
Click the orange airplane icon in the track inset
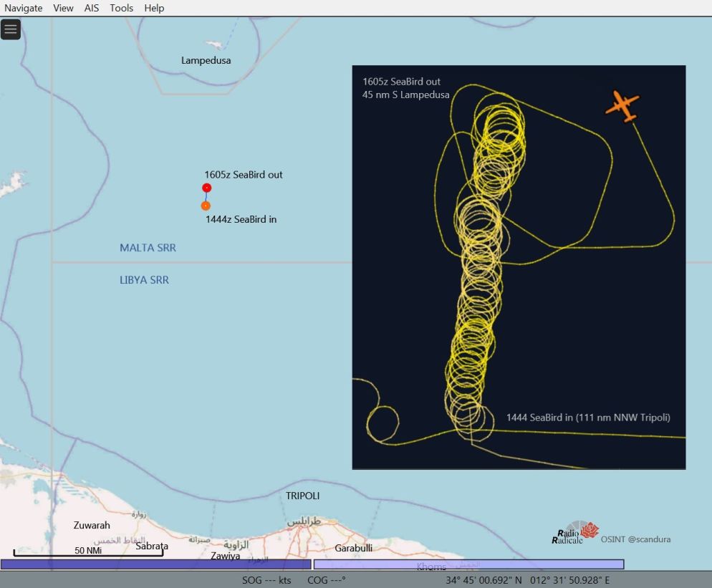(x=622, y=105)
